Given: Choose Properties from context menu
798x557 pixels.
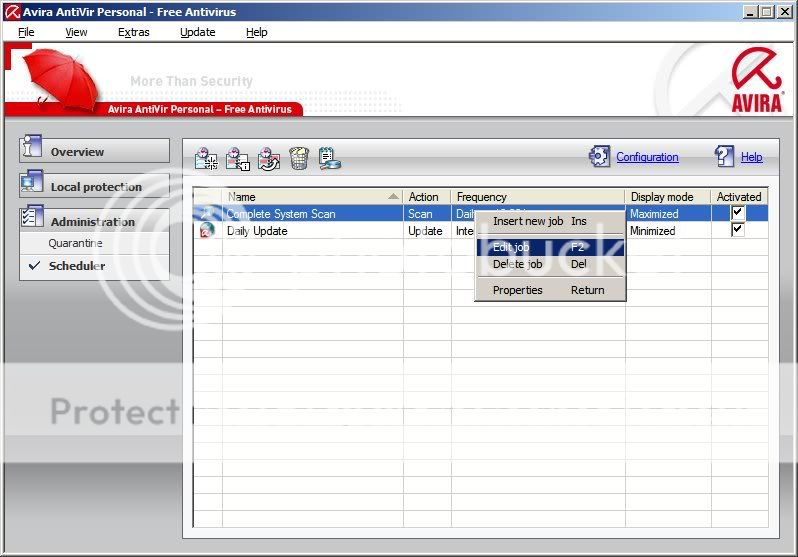Looking at the screenshot, I should point(550,290).
